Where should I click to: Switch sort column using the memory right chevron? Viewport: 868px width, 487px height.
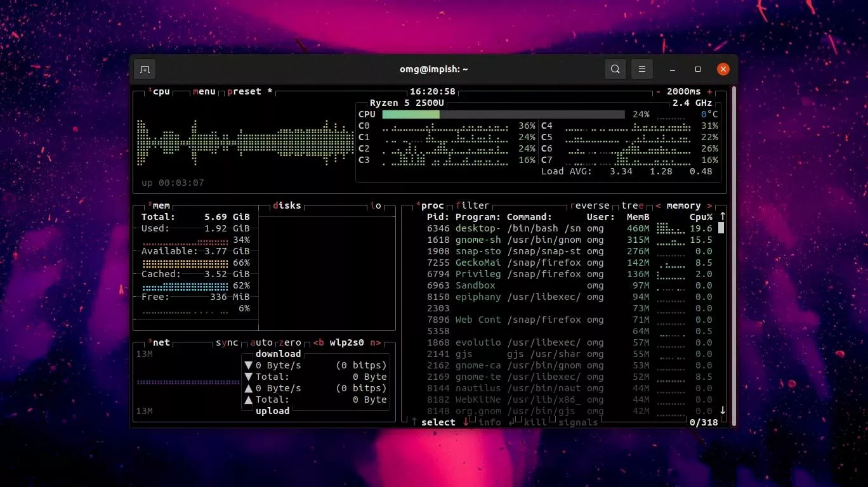(x=711, y=205)
